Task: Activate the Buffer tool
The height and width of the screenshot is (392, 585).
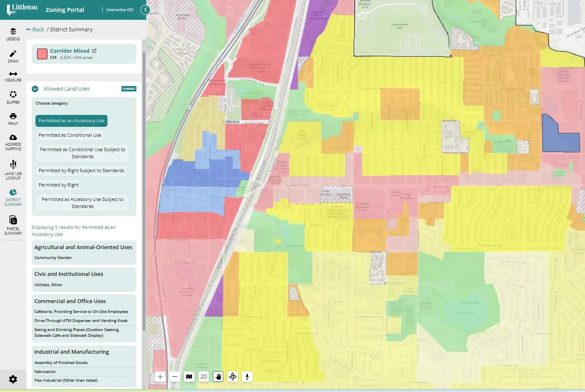Action: tap(13, 98)
